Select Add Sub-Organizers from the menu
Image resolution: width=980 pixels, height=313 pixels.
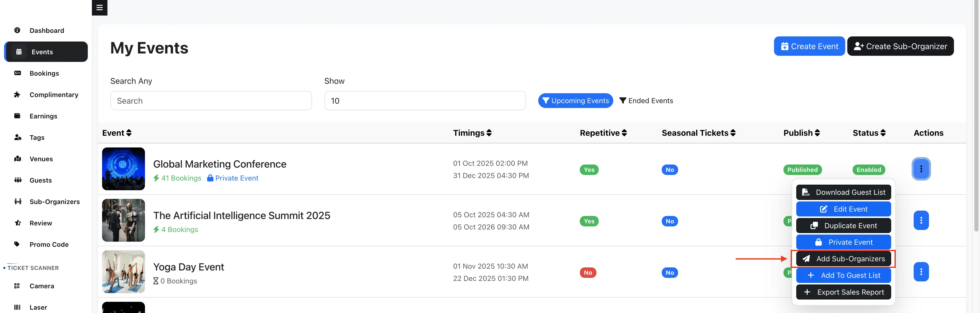pos(843,259)
